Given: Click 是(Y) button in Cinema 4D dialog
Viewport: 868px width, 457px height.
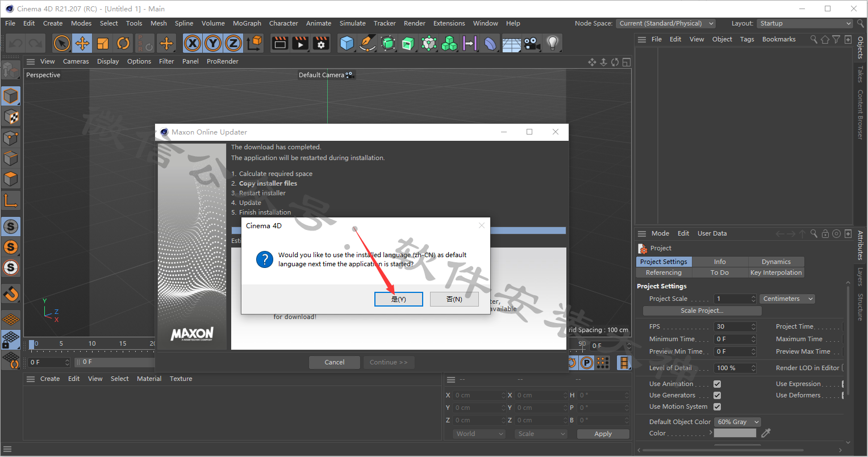Looking at the screenshot, I should click(399, 299).
